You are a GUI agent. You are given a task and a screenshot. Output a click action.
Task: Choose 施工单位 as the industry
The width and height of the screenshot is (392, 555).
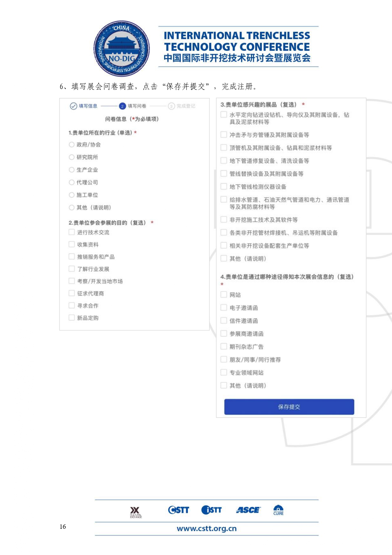pos(72,195)
